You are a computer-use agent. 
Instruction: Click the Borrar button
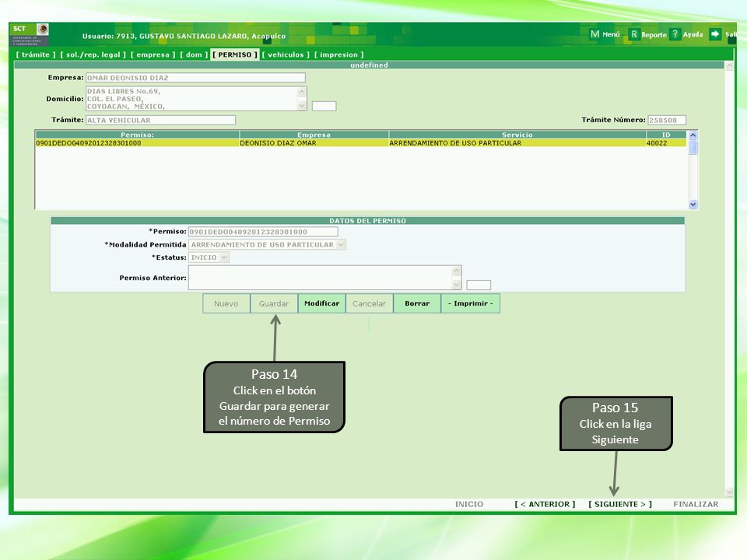pyautogui.click(x=417, y=303)
